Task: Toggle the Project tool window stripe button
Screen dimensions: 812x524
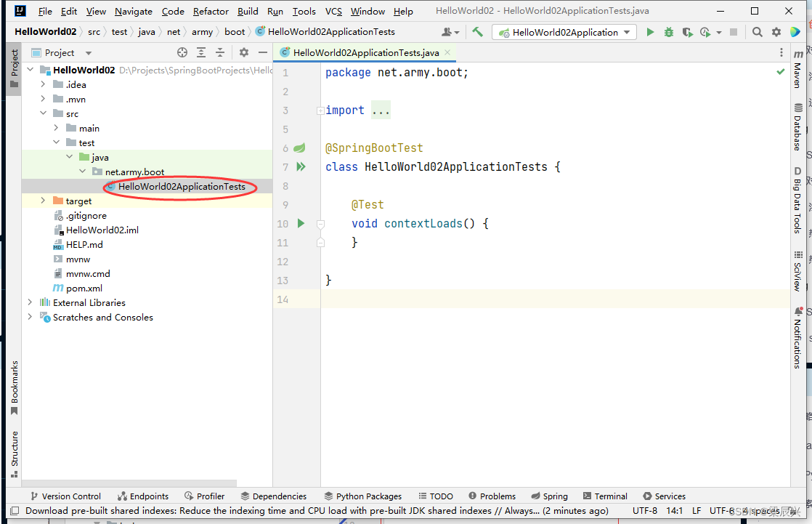Action: click(15, 70)
